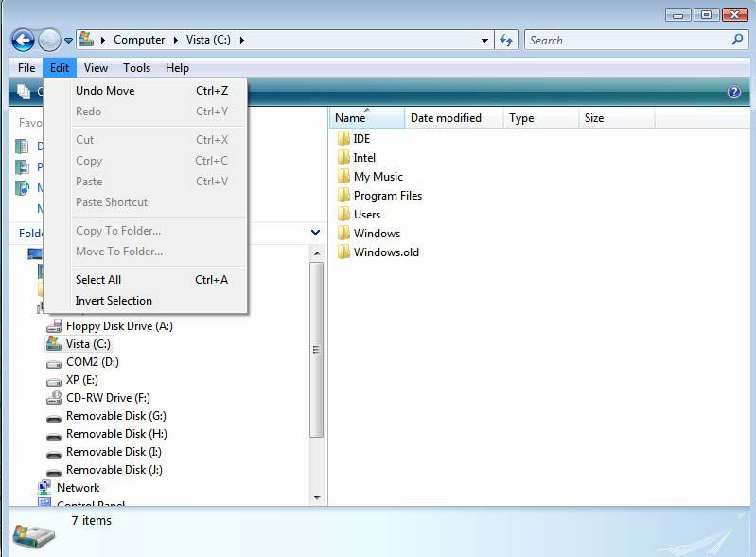Click the 7 items status text

91,520
